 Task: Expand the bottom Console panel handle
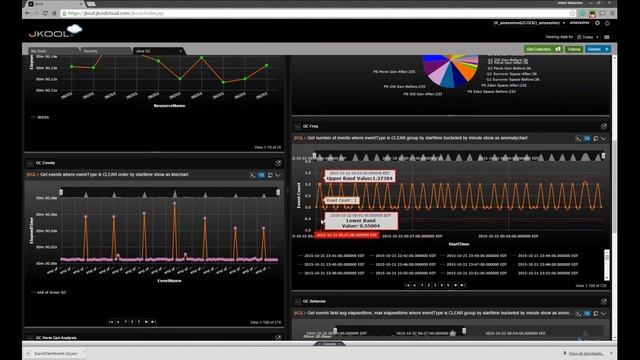(329, 344)
